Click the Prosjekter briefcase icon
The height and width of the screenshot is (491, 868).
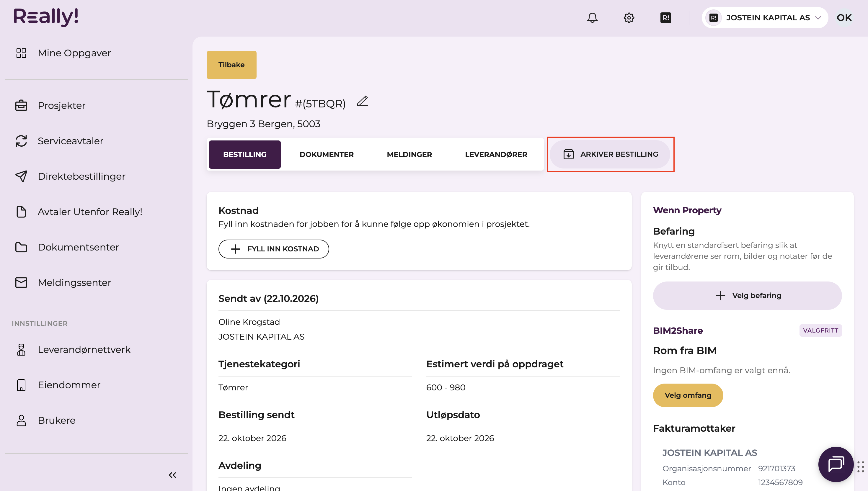pos(21,105)
